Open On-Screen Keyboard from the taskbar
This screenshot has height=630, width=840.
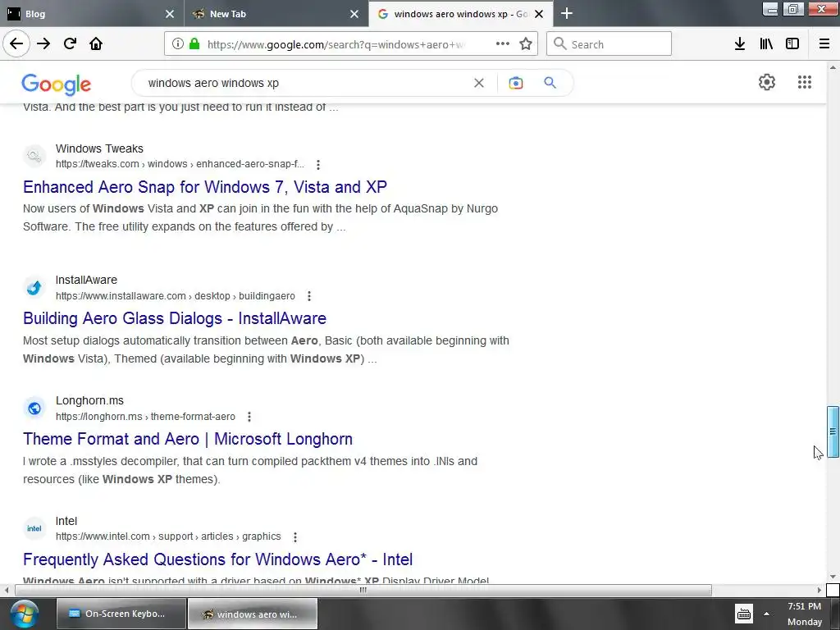coord(121,614)
